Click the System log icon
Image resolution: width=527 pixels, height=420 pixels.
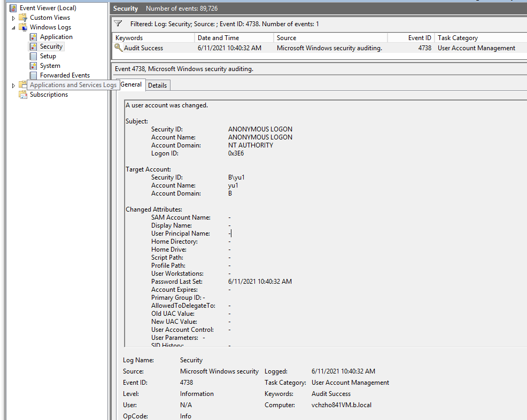pyautogui.click(x=33, y=66)
